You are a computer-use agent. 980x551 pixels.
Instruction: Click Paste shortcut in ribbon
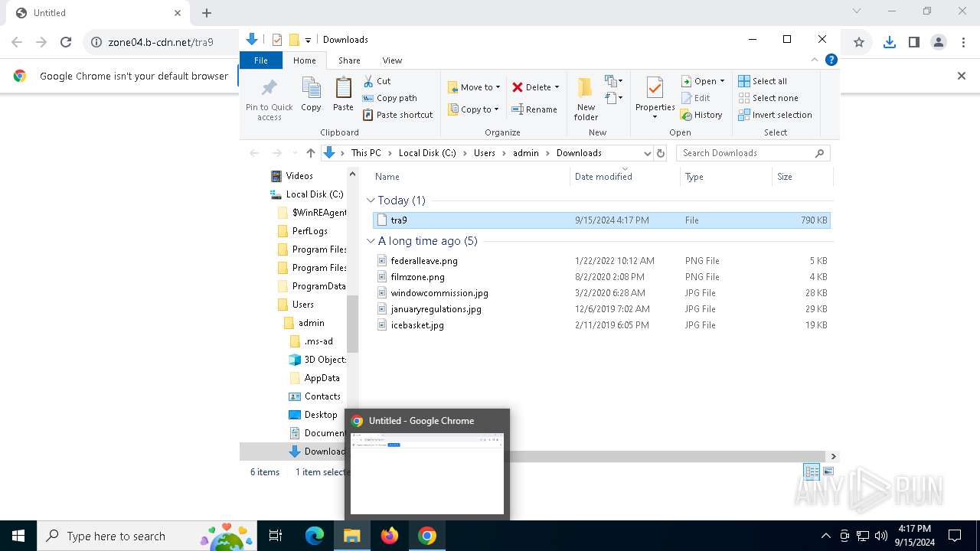[398, 115]
